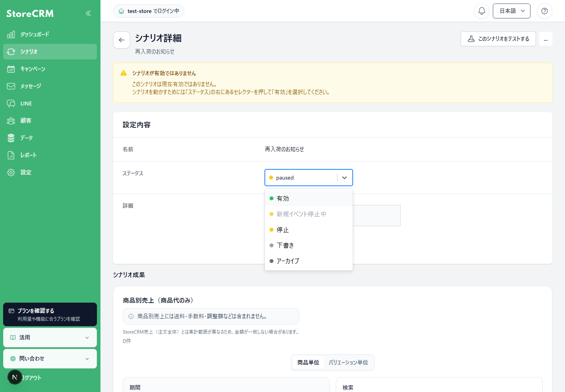Open ダッシュボード from the sidebar
The height and width of the screenshot is (392, 565).
click(x=50, y=34)
